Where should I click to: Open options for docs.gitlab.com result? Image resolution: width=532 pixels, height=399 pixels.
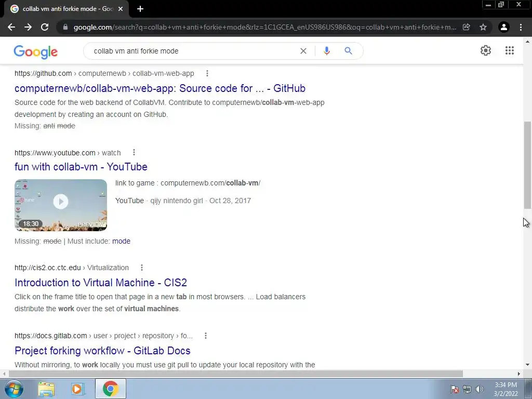[206, 336]
